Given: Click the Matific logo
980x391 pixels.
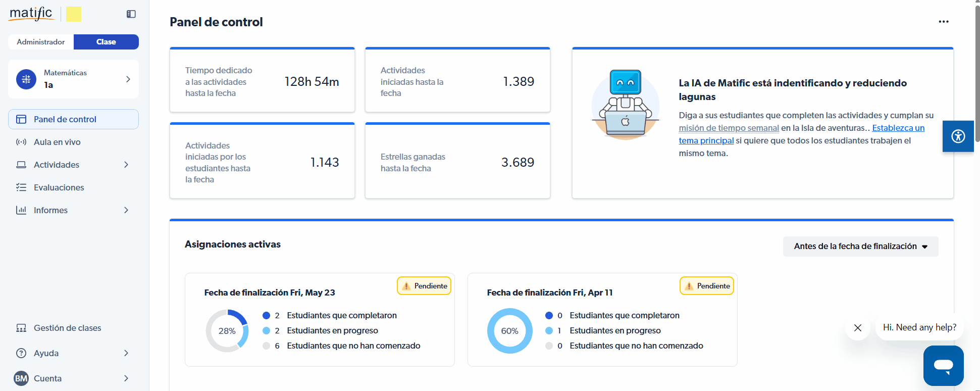Looking at the screenshot, I should (x=31, y=14).
